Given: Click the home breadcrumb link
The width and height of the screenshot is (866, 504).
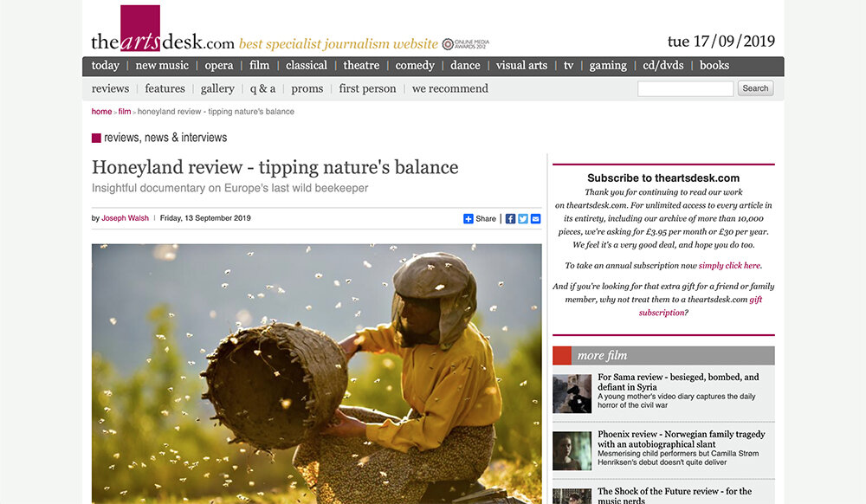Looking at the screenshot, I should 101,112.
